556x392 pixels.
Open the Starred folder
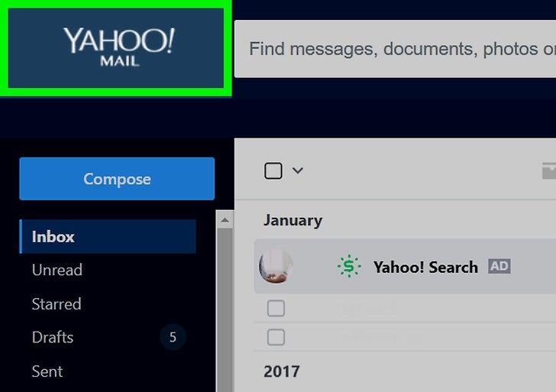click(x=57, y=304)
